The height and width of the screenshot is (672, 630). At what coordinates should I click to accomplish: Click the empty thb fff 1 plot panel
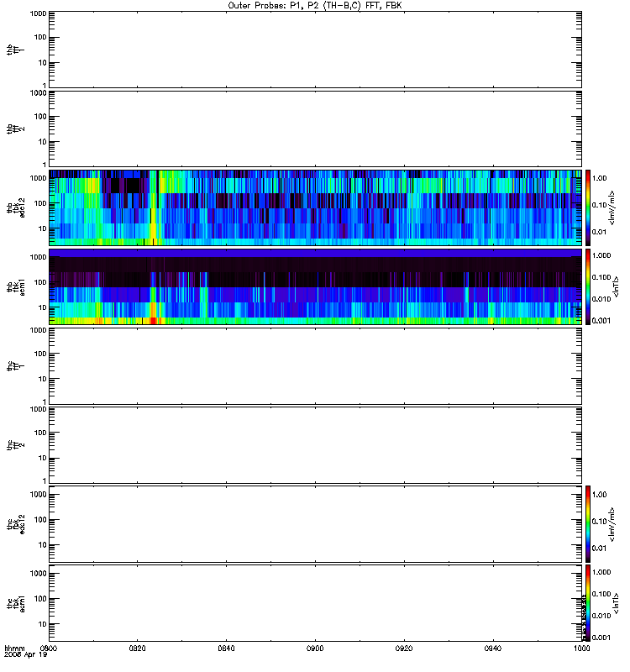coord(315,50)
